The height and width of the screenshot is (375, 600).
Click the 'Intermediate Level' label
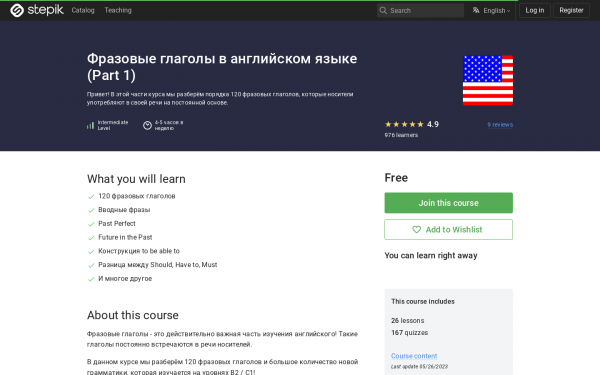click(113, 125)
